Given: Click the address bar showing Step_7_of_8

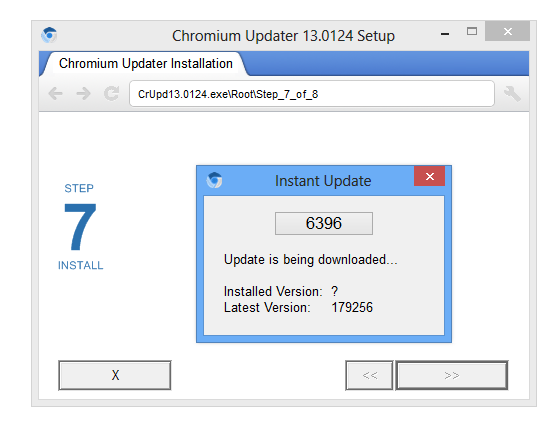Looking at the screenshot, I should pos(312,94).
